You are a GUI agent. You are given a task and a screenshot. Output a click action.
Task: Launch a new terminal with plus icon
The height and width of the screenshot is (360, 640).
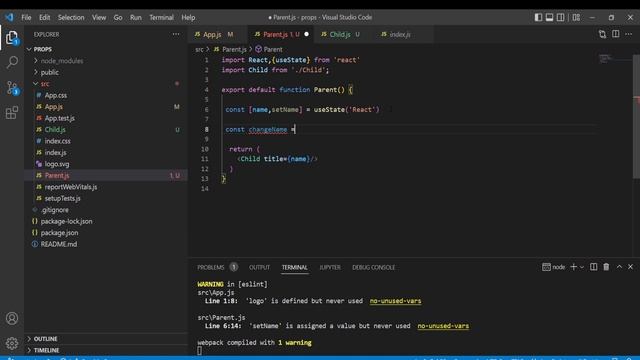click(573, 267)
